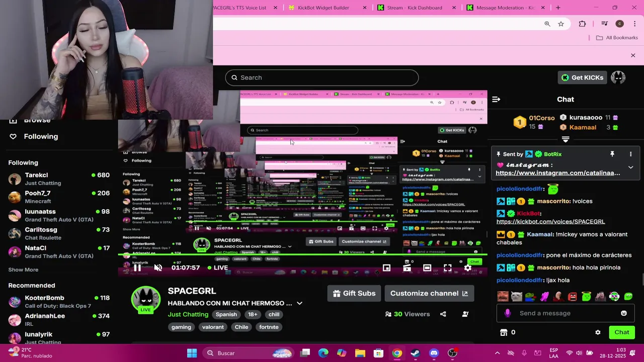Click the clip creation icon in player
The width and height of the screenshot is (644, 362).
(407, 268)
